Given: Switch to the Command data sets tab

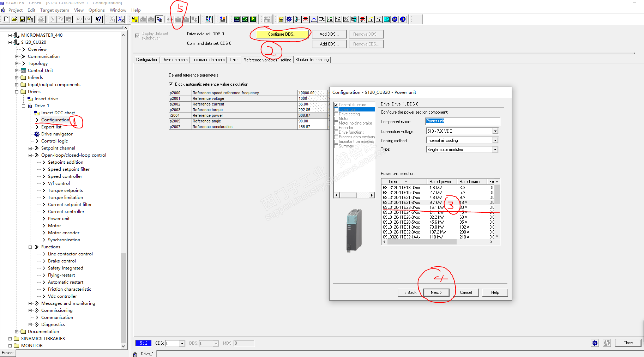Looking at the screenshot, I should point(208,60).
